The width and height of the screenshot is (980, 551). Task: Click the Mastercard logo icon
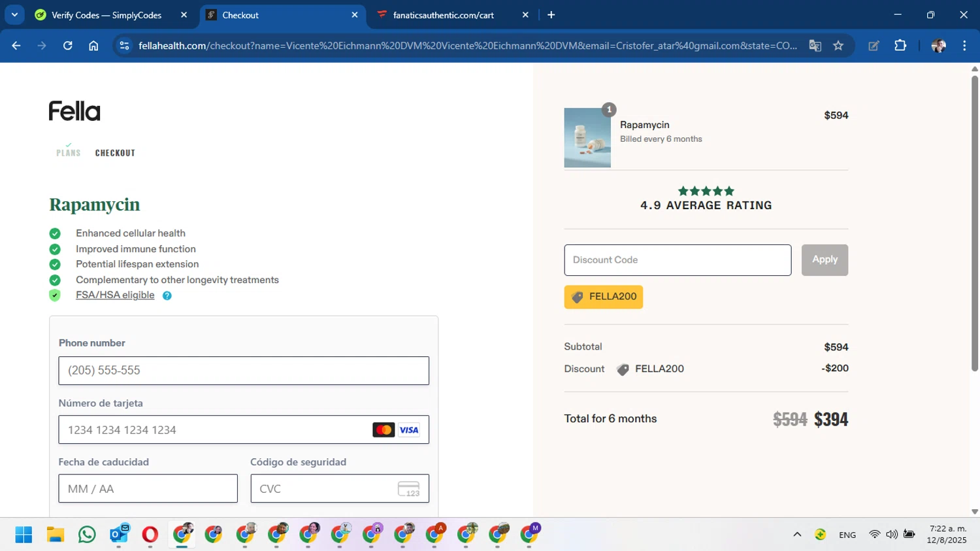[x=384, y=429]
